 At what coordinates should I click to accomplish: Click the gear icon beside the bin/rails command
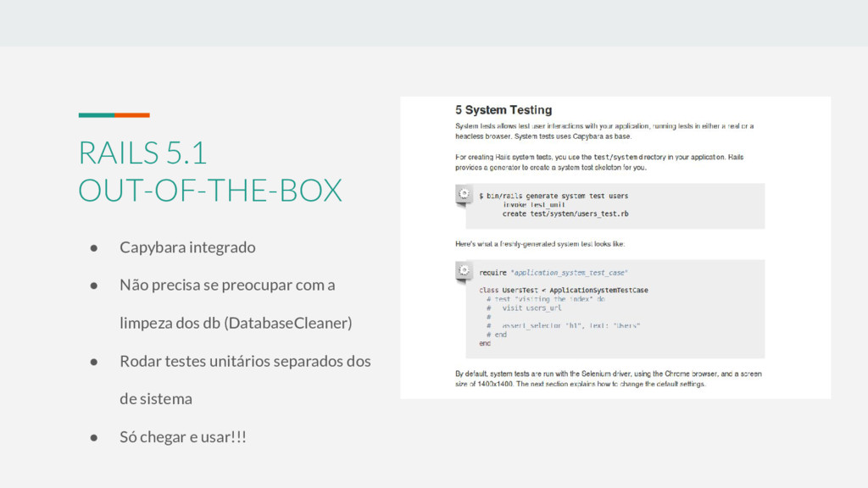tap(464, 194)
